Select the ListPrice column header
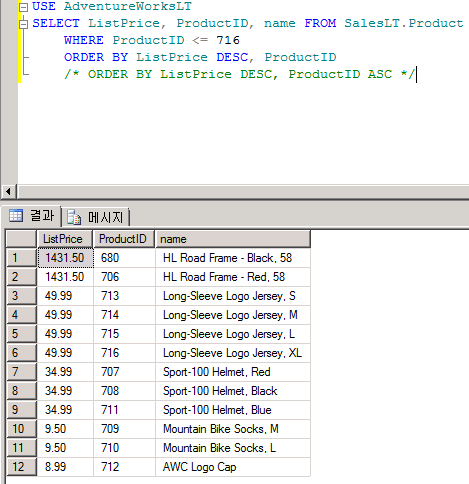 pos(65,239)
